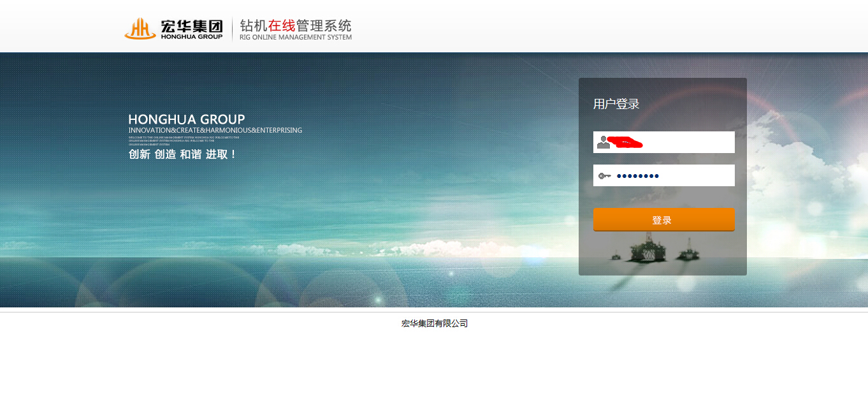Click the orange Honghua HH logo icon
The image size is (868, 419).
coord(140,29)
